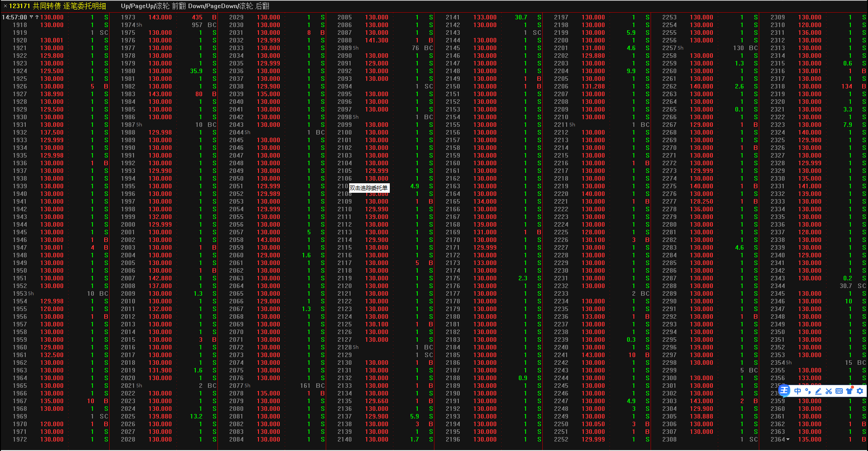Click order 1953 with the 5h marker
868x451 pixels.
(20, 293)
